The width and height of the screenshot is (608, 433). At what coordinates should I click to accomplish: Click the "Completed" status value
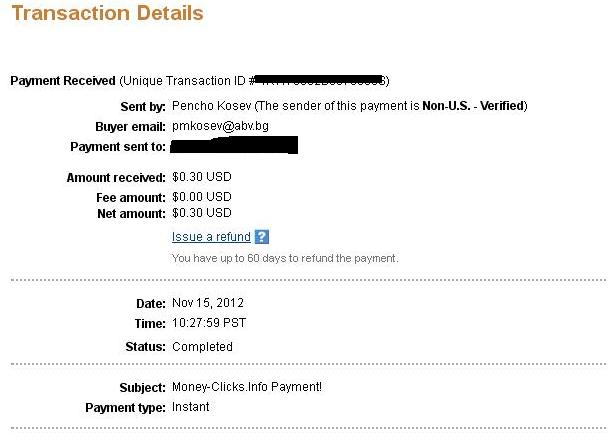point(202,347)
